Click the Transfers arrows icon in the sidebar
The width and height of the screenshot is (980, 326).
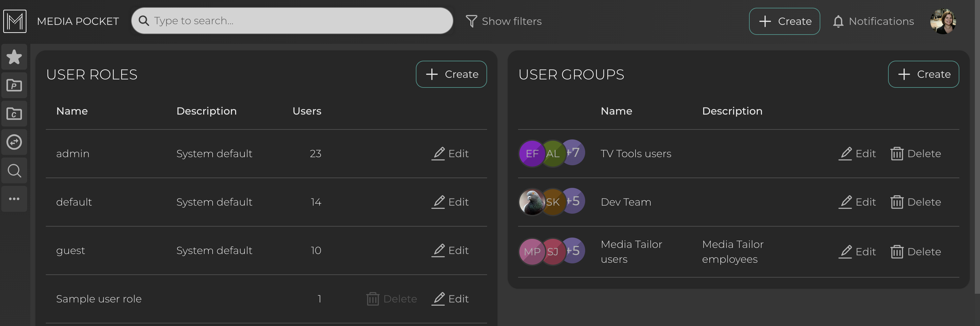tap(14, 142)
